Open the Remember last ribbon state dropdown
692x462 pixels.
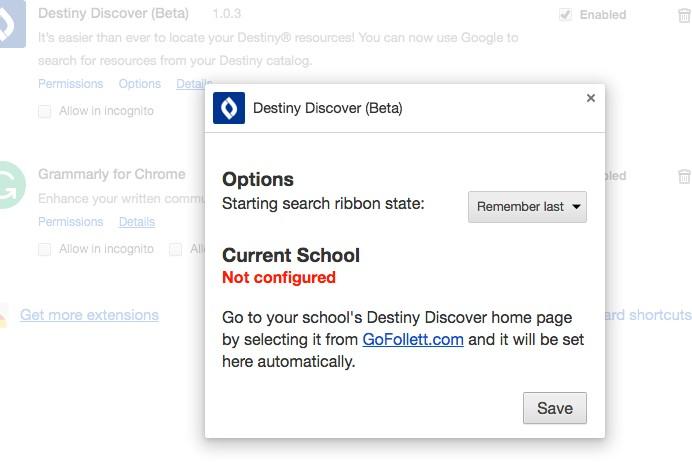[x=527, y=207]
